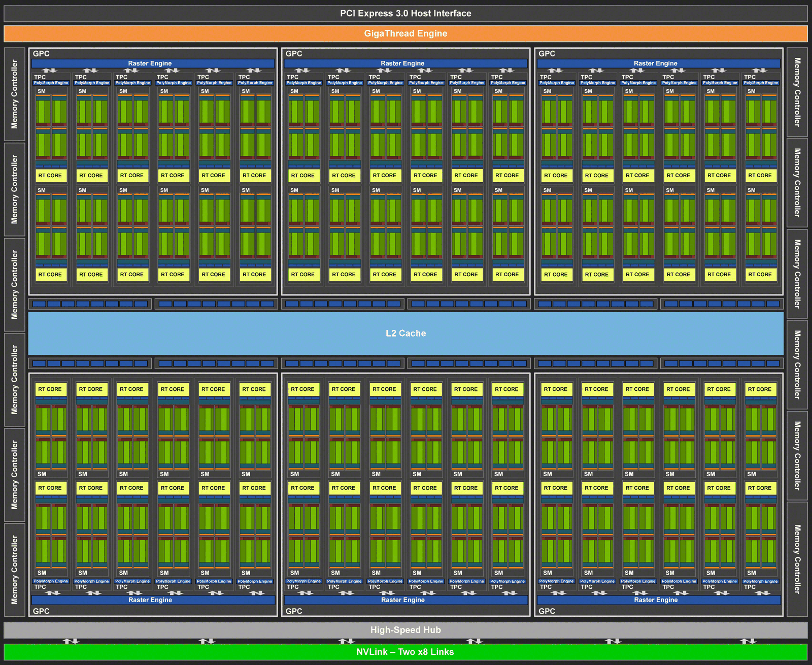Select Raster Engine bar in lower-right GPC
The image size is (812, 665).
pos(658,600)
